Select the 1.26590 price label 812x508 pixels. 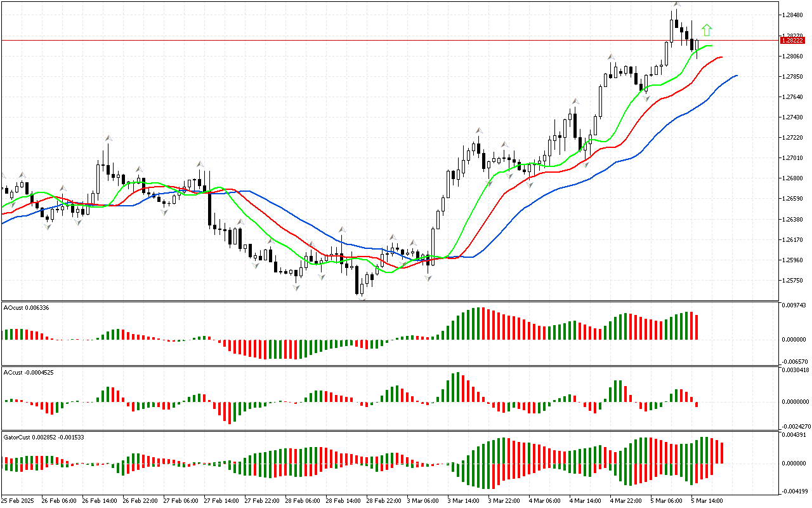click(x=794, y=199)
